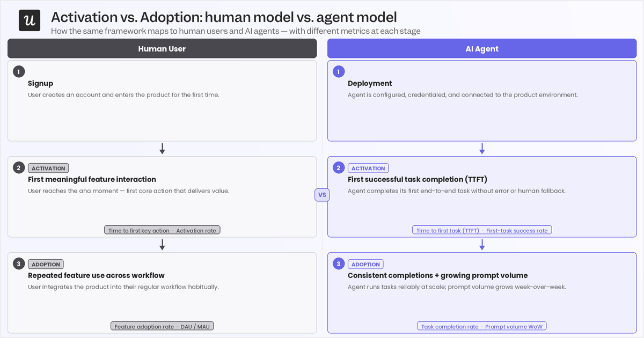Click the 'Time to first key action' metric
The height and width of the screenshot is (338, 644).
138,231
